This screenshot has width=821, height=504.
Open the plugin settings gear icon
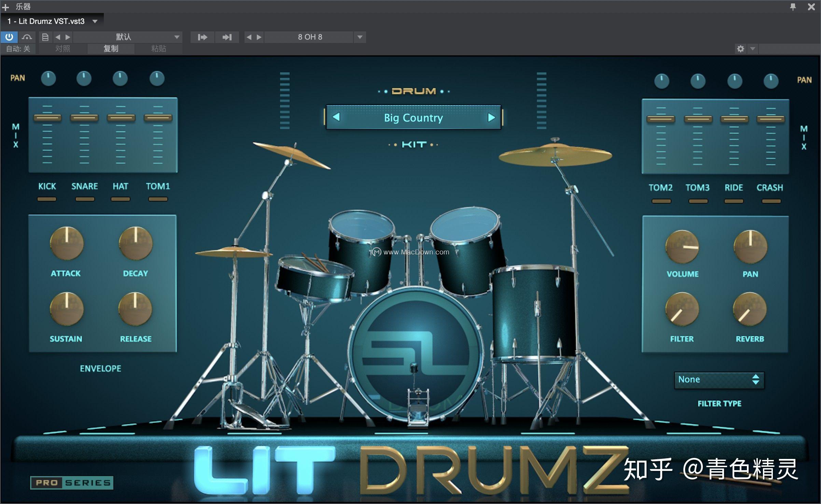tap(740, 48)
